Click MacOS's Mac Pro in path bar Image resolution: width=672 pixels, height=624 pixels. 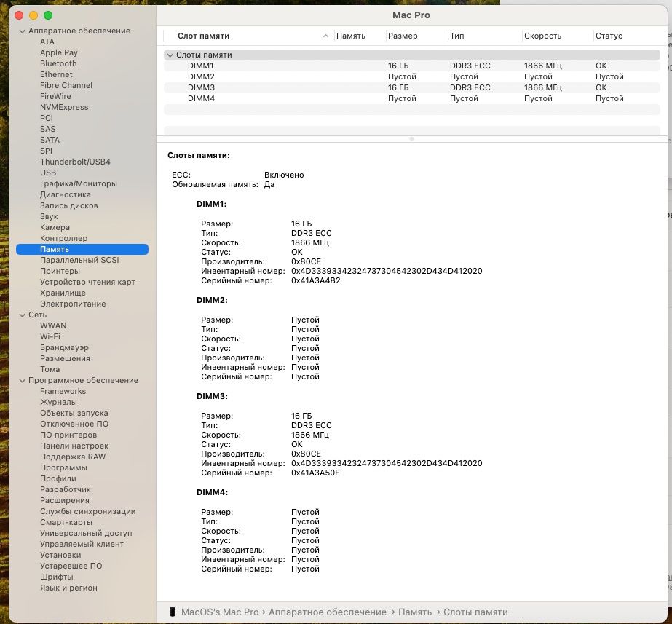220,612
